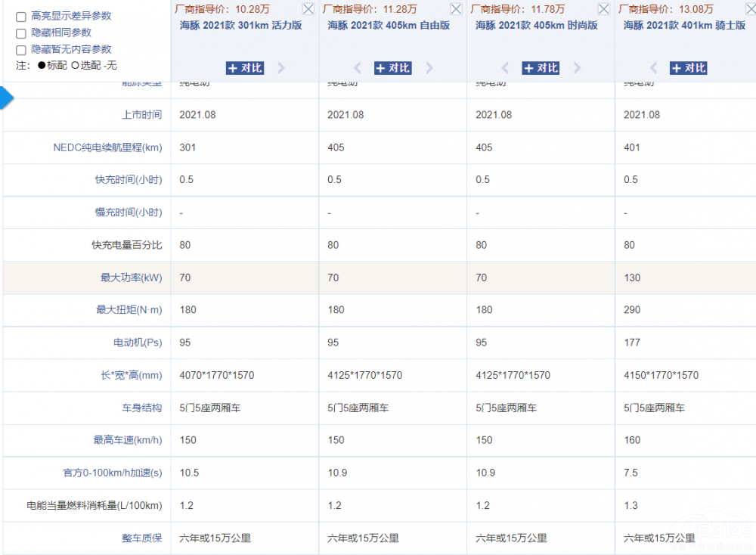Remove the 海豚 405km 时尚版 column
Image resolution: width=756 pixels, height=555 pixels.
coord(604,10)
